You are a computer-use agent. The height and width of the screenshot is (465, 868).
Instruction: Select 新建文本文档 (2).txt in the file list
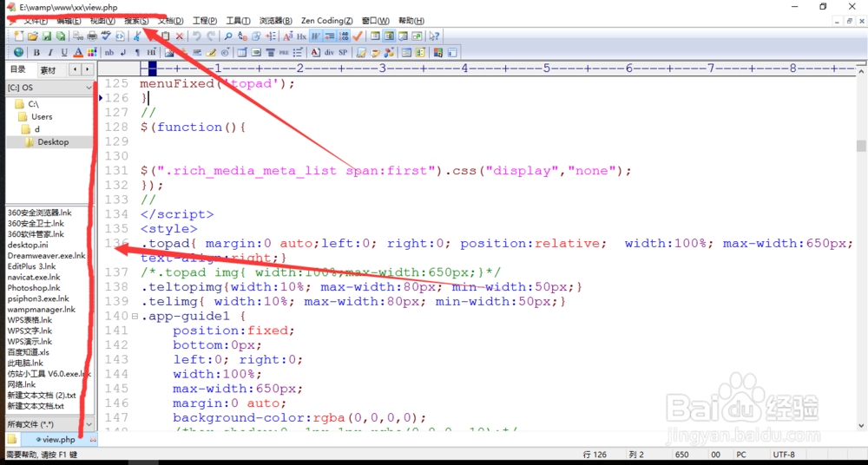click(42, 396)
